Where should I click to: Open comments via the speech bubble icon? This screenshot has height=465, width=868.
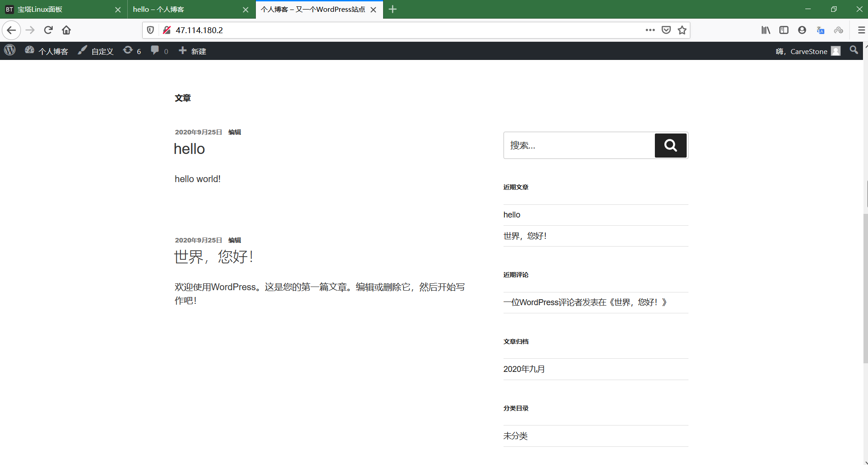[x=155, y=50]
